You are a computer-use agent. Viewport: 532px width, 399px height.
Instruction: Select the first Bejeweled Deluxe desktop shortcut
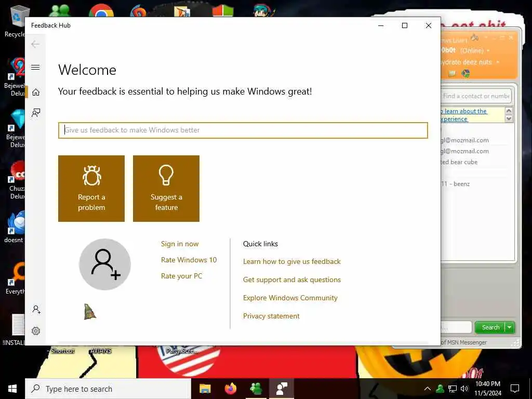[x=15, y=77]
